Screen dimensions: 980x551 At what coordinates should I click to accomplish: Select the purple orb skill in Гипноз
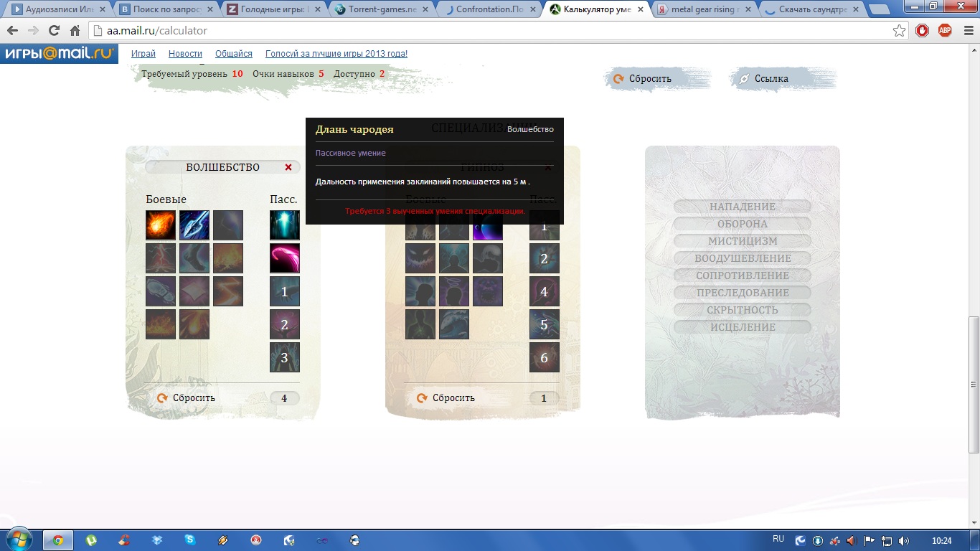(488, 231)
